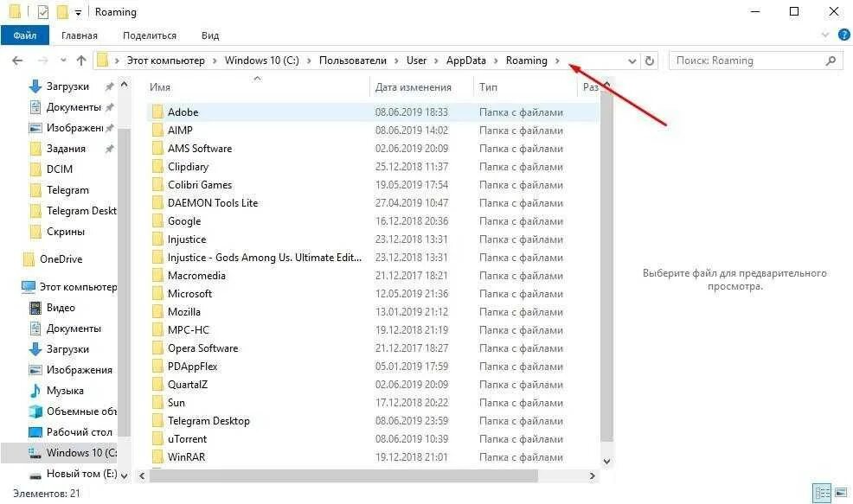Screen dimensions: 853x504
Task: Click Этот компьютер in the address bar
Action: [x=166, y=61]
